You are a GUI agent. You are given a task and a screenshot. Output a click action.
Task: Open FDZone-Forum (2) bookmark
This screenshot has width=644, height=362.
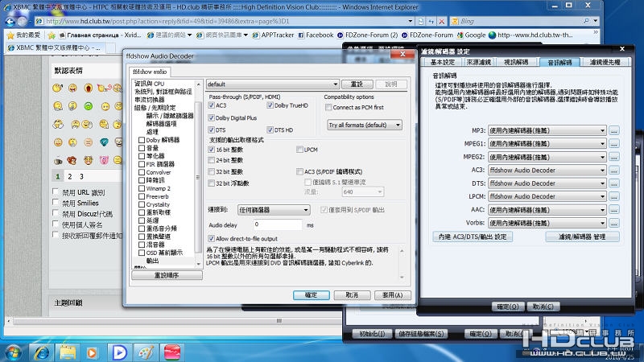(368, 35)
